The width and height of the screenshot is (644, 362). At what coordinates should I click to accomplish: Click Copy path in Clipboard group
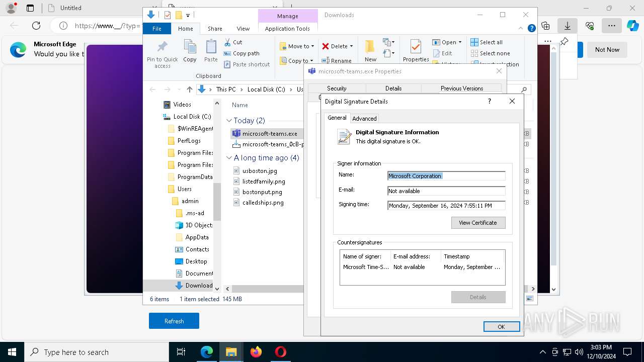pos(242,53)
